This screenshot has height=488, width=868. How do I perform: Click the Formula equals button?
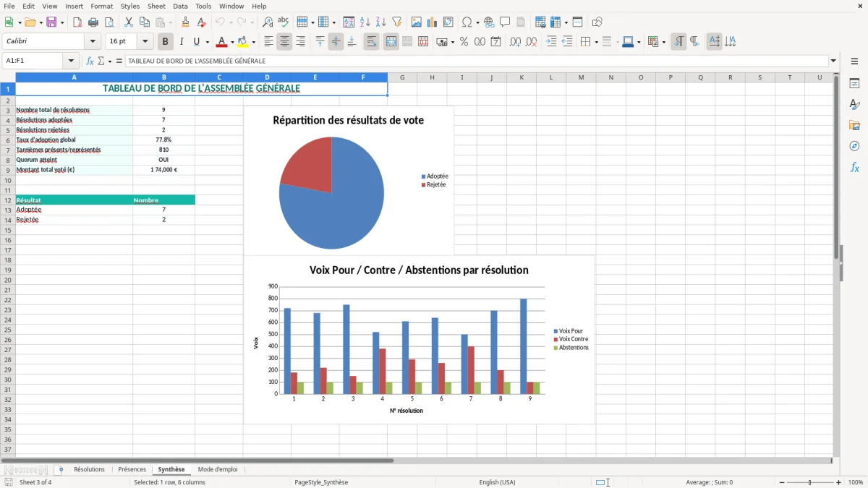click(119, 61)
